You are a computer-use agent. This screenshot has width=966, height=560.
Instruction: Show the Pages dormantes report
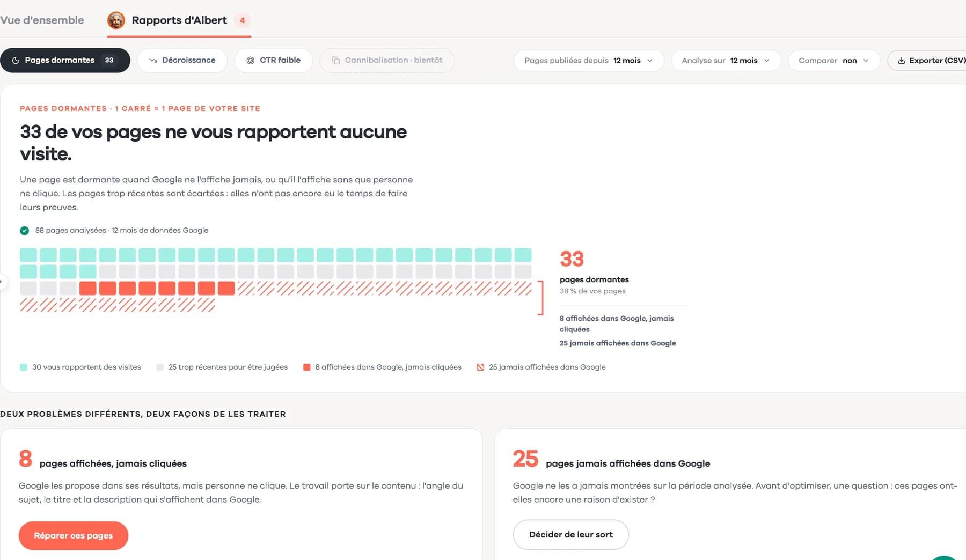(65, 60)
